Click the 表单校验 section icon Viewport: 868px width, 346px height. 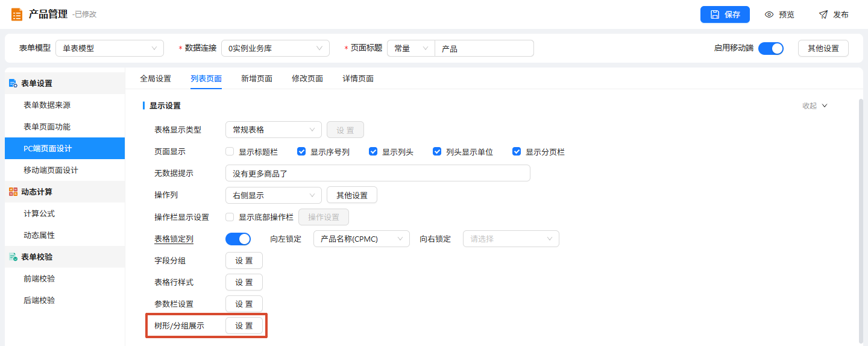click(x=13, y=257)
